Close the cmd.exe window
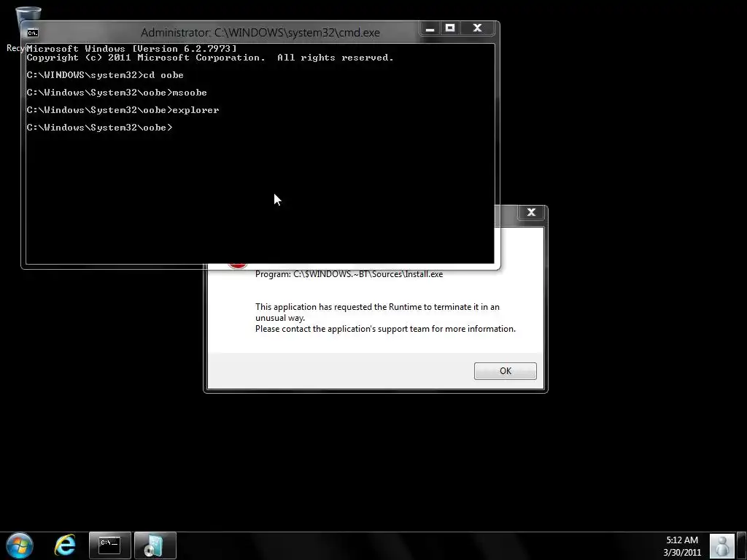The image size is (747, 560). coord(477,28)
